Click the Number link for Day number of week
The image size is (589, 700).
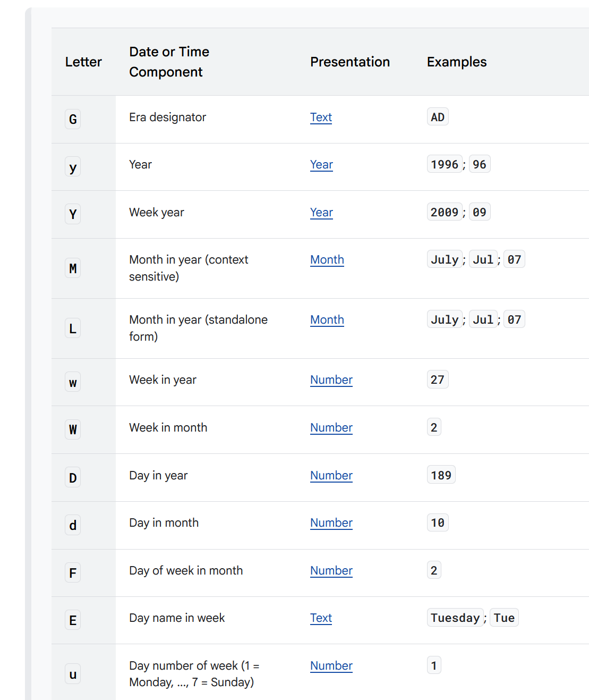(x=331, y=666)
